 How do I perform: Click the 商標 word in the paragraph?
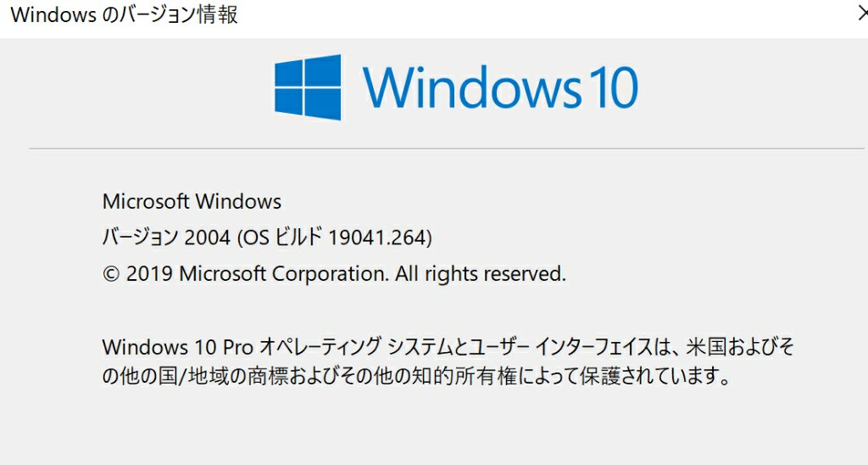pos(269,376)
